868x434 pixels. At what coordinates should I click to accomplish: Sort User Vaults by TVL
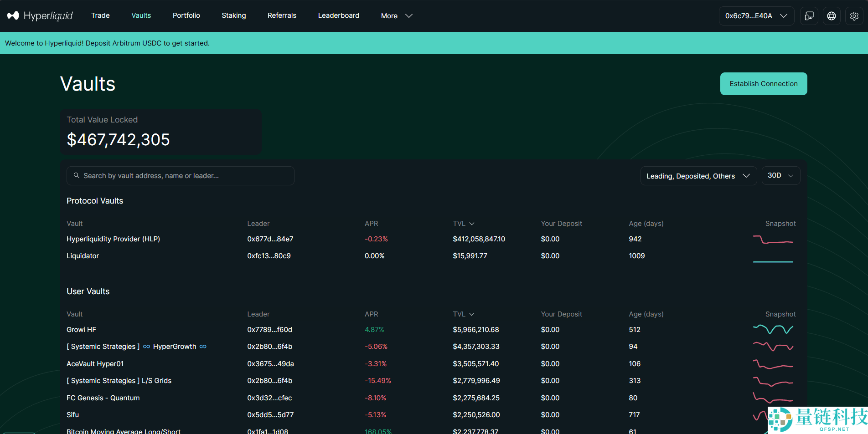464,314
